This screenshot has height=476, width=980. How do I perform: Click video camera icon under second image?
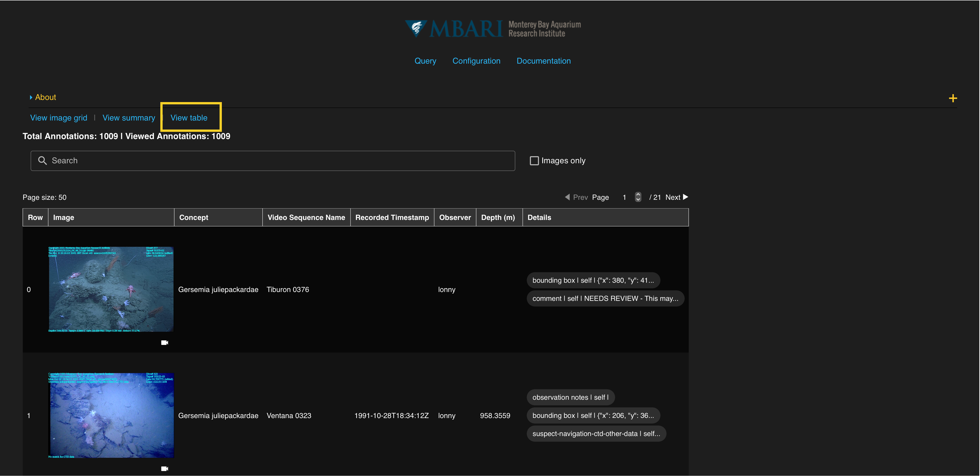click(x=164, y=469)
